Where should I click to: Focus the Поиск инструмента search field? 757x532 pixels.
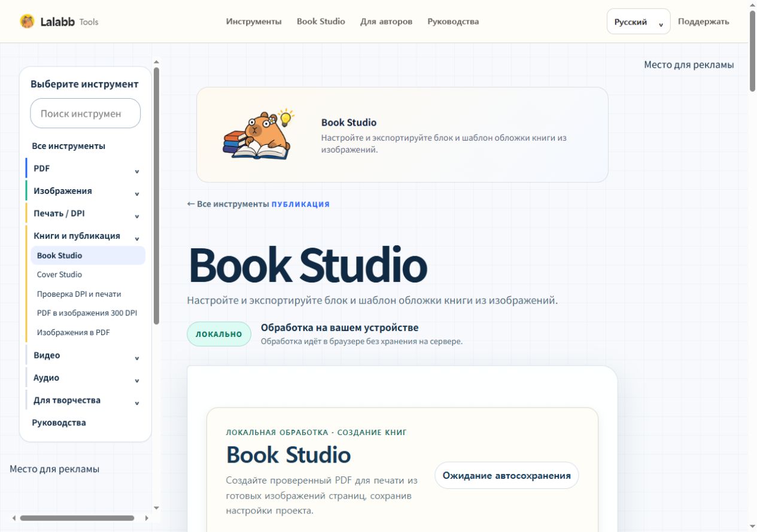pyautogui.click(x=86, y=113)
